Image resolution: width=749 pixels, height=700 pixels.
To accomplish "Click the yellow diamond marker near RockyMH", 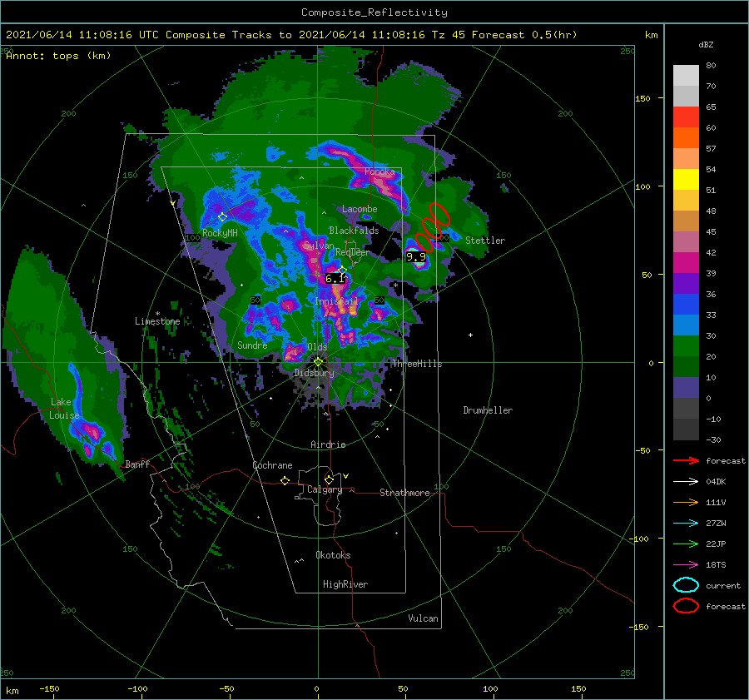I will pyautogui.click(x=222, y=217).
